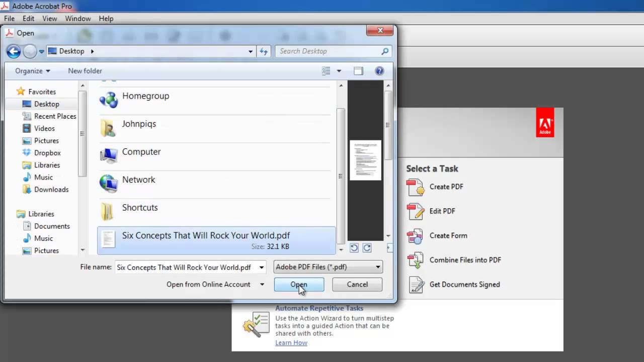
Task: Click the Libraries group header icon
Action: pos(21,214)
